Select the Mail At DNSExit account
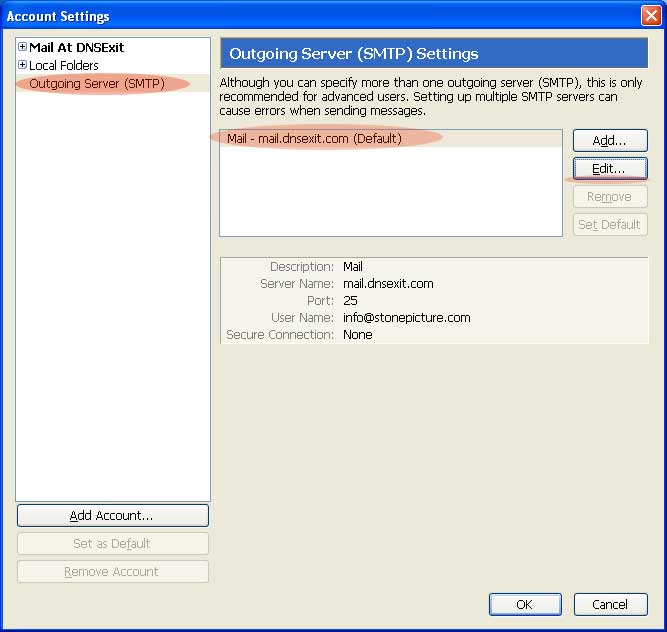Screen dimensions: 667x632 [x=76, y=48]
